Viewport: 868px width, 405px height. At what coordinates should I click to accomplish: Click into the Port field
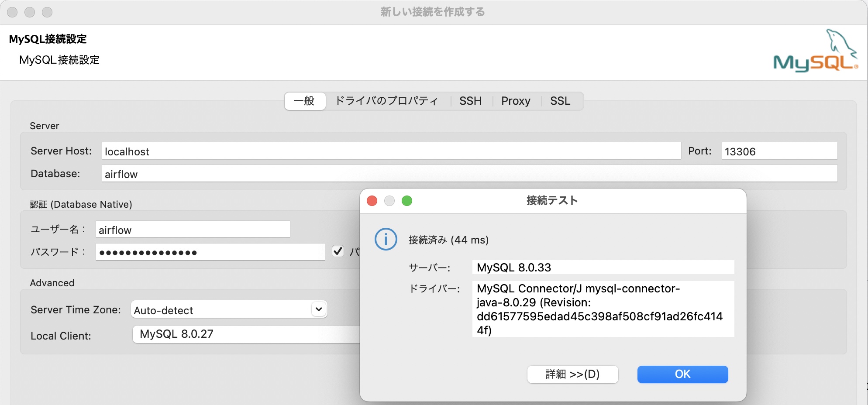click(779, 151)
